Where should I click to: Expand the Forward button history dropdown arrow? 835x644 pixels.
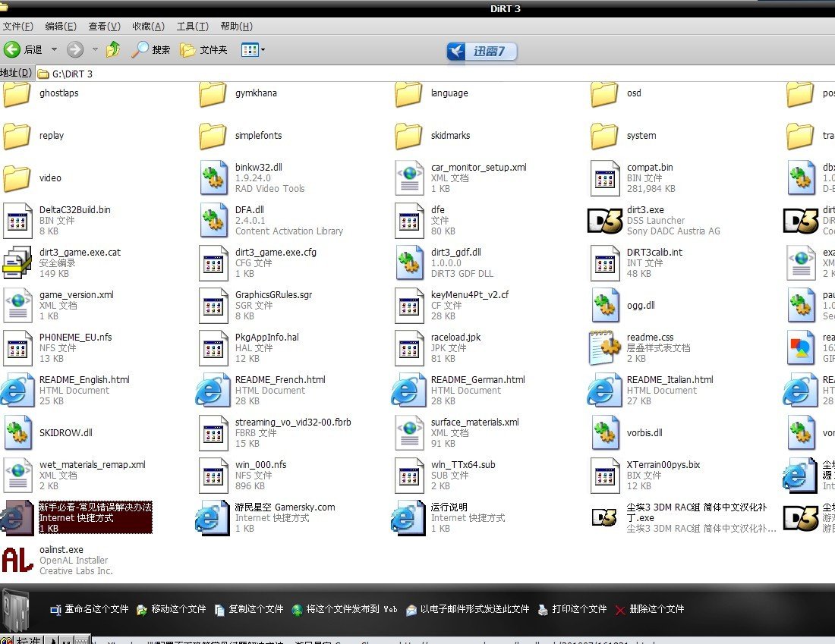[x=95, y=49]
